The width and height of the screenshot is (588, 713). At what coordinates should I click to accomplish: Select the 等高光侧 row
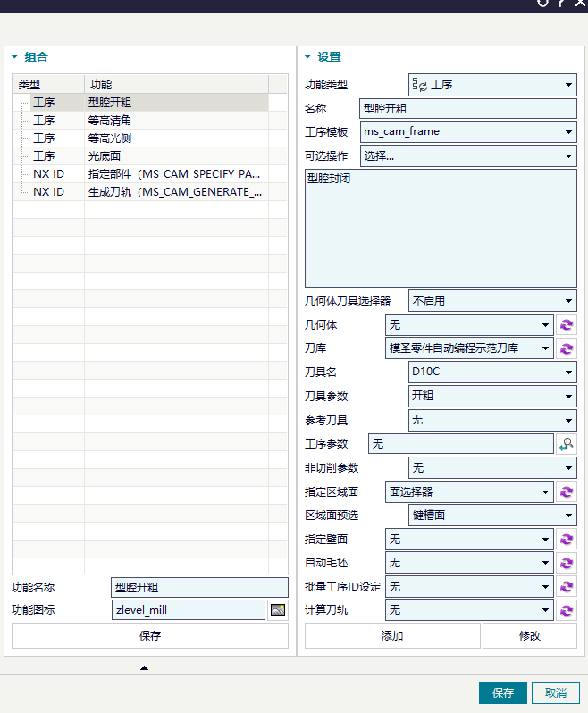coord(150,138)
